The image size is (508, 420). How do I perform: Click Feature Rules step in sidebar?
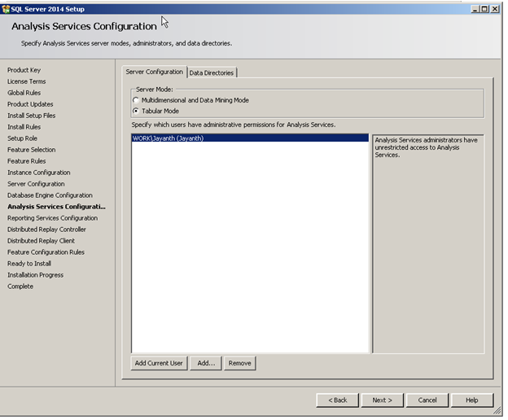tap(27, 161)
